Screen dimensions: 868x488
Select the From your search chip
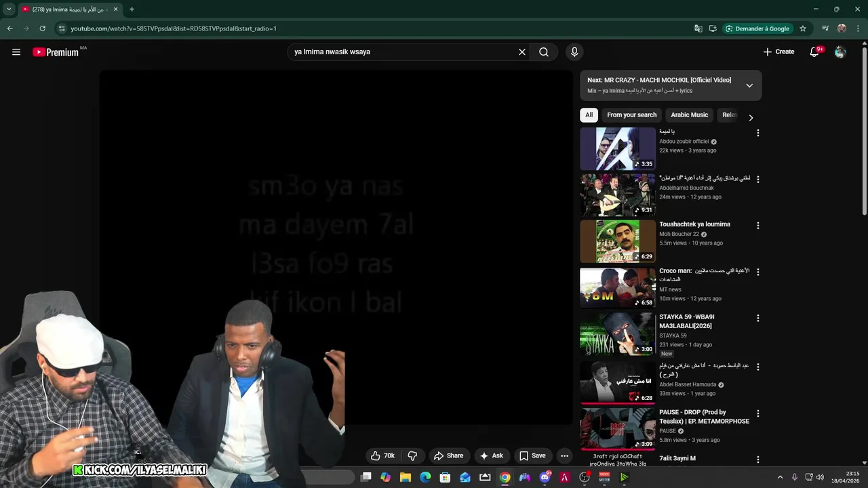click(632, 115)
